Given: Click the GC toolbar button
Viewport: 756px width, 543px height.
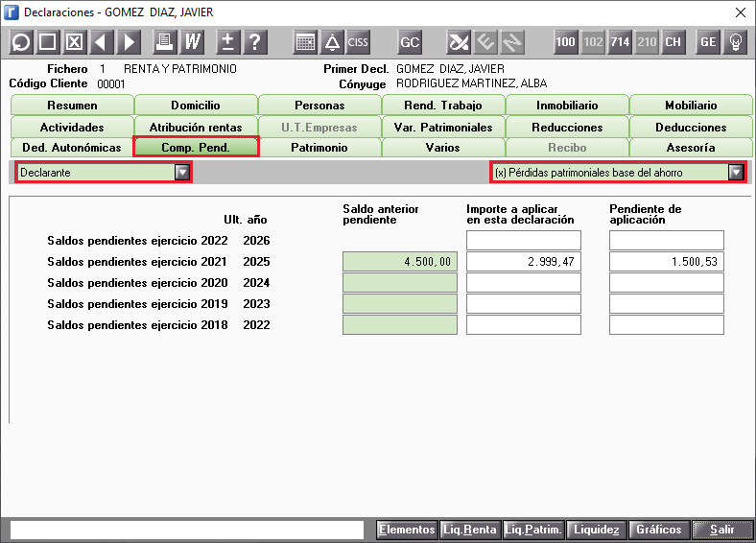Looking at the screenshot, I should [410, 42].
